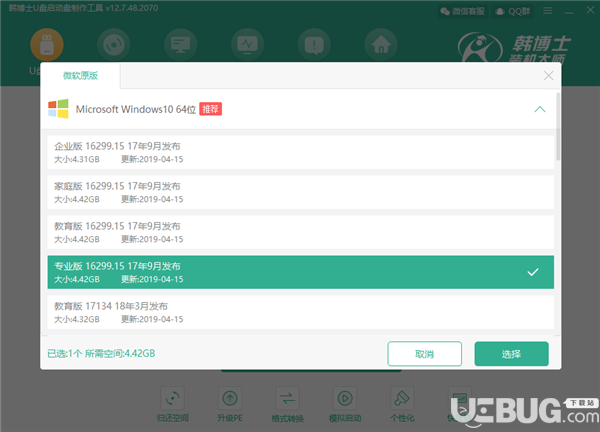Collapse the Microsoft Windows10 64位 section

pos(540,109)
